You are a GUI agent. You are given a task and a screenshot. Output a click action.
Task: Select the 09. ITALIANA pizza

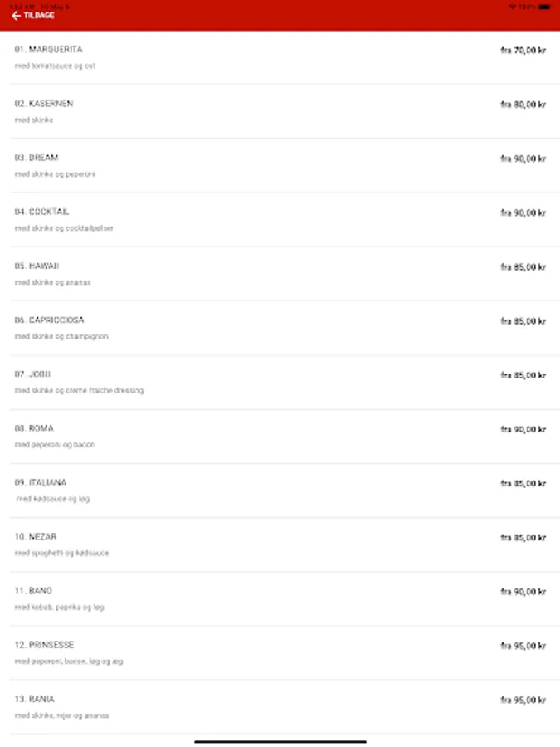point(280,488)
